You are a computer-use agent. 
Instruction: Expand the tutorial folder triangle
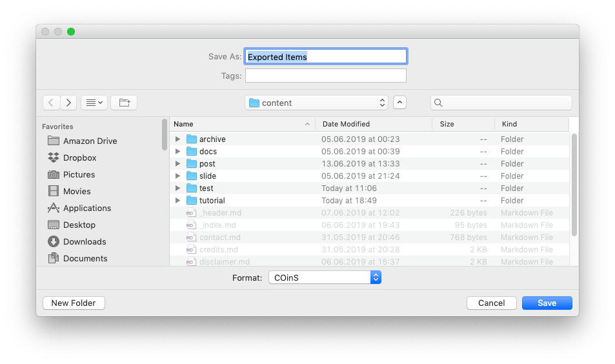[177, 201]
